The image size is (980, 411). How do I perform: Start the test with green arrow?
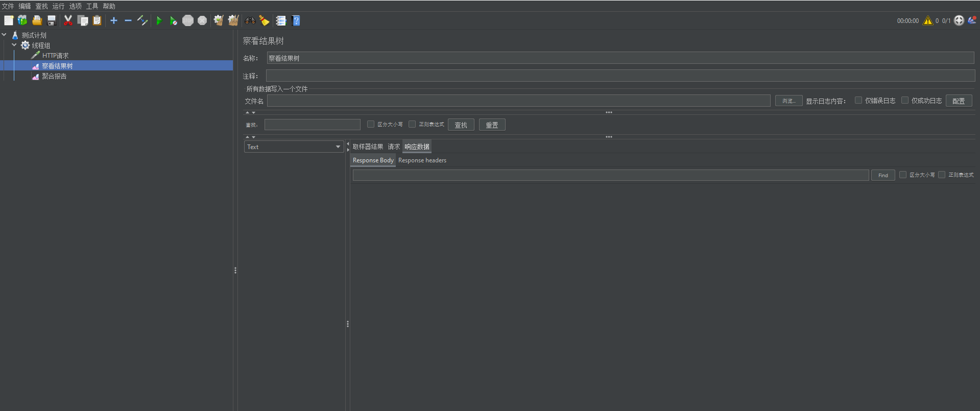coord(159,20)
